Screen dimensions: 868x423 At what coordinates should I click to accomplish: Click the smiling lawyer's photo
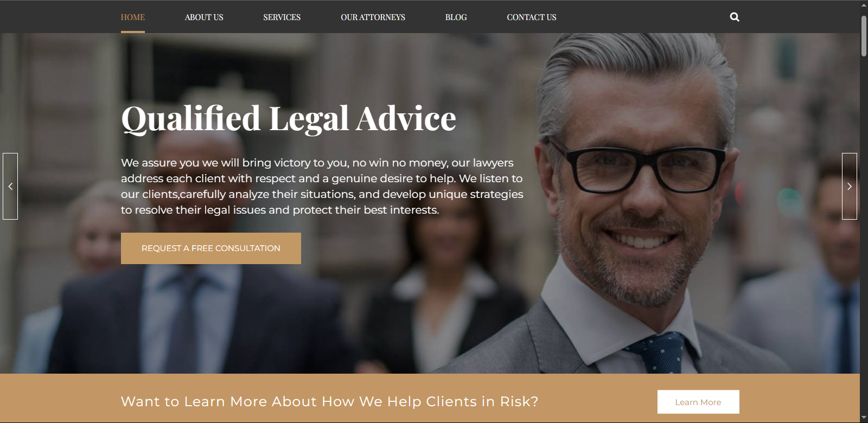(640, 206)
